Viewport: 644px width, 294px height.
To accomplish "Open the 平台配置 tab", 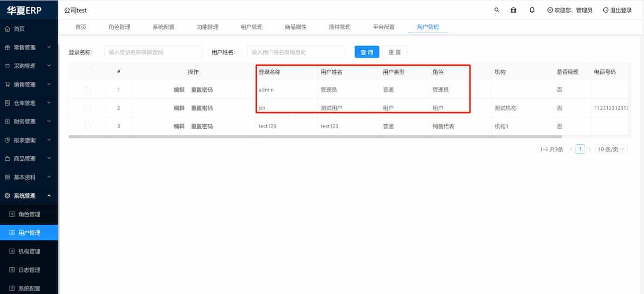I will [383, 27].
